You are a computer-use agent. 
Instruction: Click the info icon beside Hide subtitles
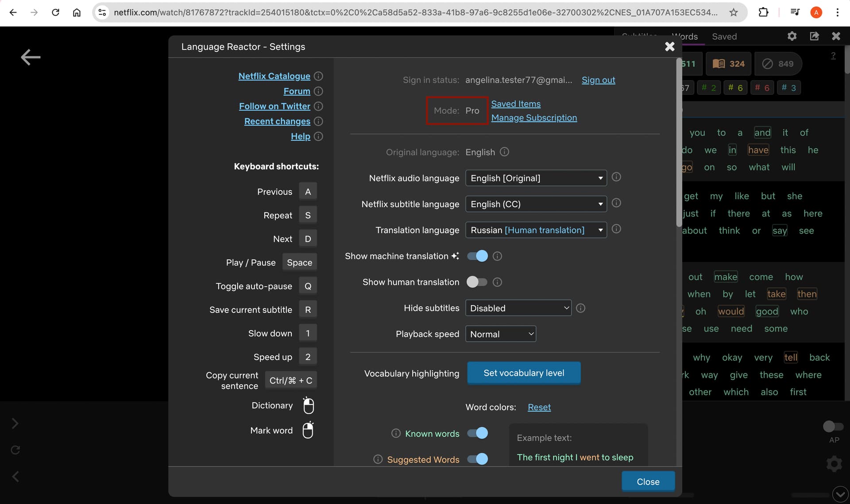coord(580,308)
